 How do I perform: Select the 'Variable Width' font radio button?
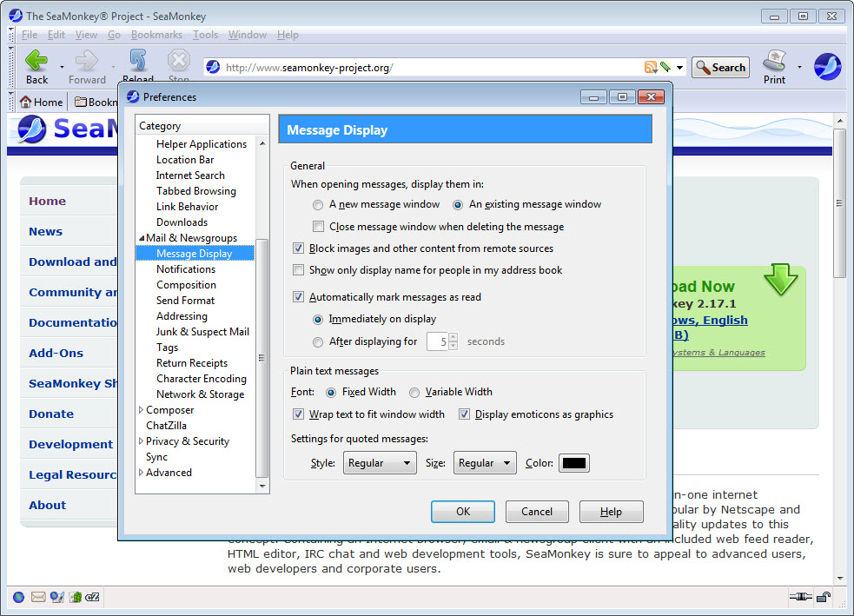tap(414, 392)
